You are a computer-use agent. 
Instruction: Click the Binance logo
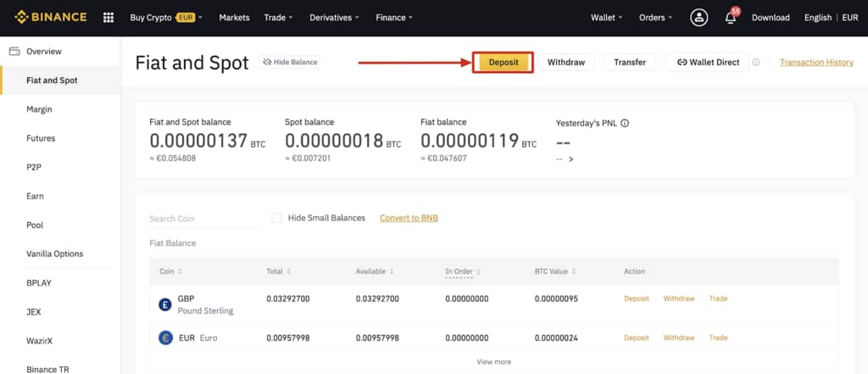pyautogui.click(x=51, y=17)
